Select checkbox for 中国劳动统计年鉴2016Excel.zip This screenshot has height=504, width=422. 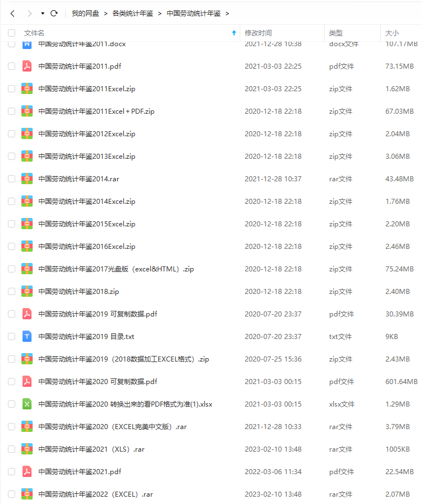pos(12,247)
